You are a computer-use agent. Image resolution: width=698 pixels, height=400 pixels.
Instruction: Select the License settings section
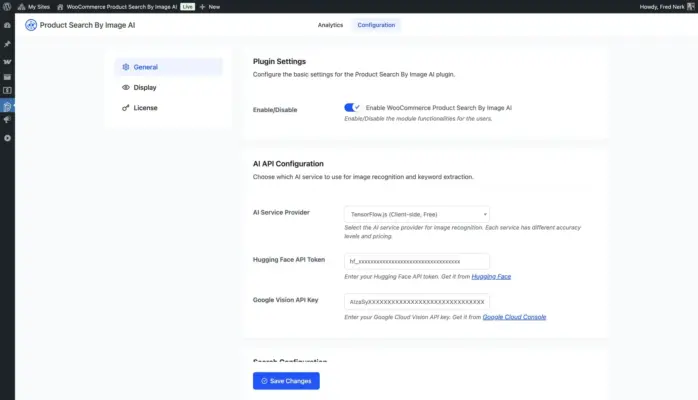[x=169, y=108]
